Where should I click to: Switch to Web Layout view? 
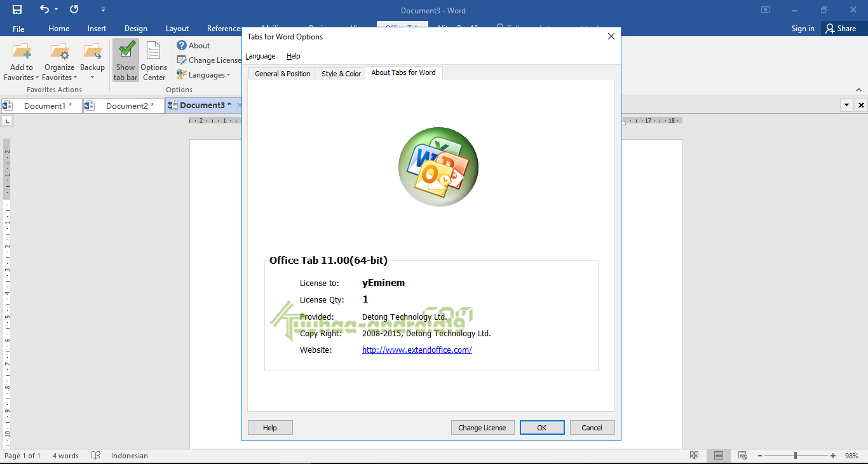click(742, 456)
